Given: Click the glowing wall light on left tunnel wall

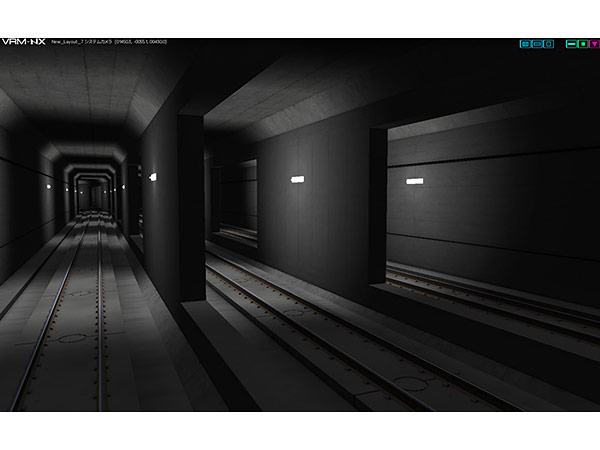Looking at the screenshot, I should point(49,185).
